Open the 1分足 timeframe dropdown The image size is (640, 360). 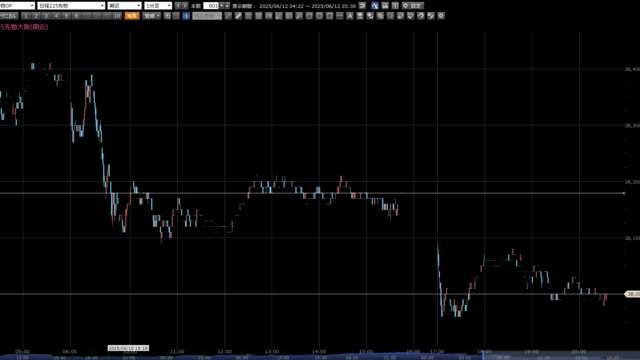(x=158, y=6)
